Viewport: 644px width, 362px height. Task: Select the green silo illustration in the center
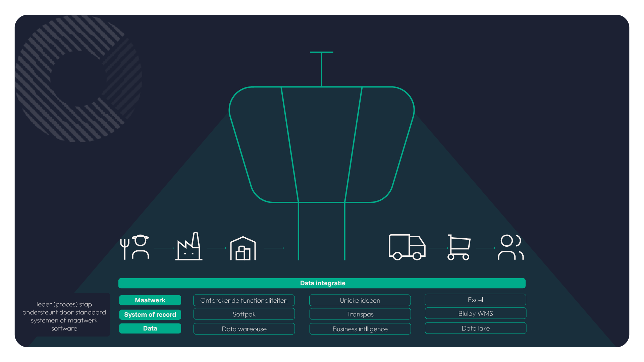pos(321,144)
